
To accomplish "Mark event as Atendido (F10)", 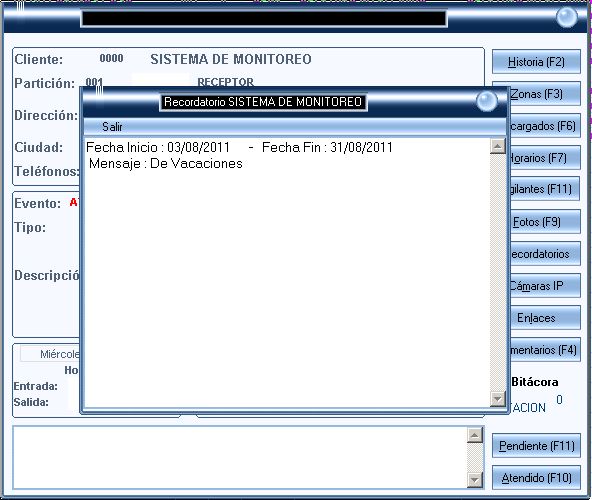I will [536, 478].
